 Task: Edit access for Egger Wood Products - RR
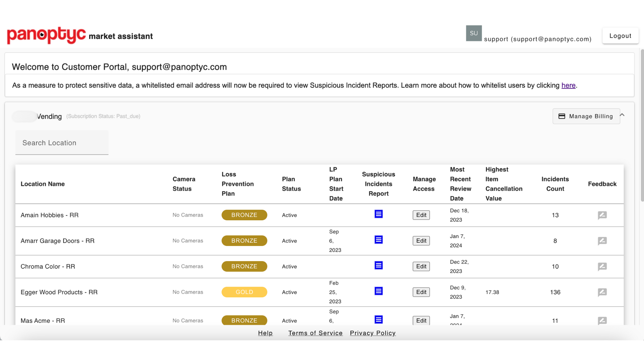[421, 292]
